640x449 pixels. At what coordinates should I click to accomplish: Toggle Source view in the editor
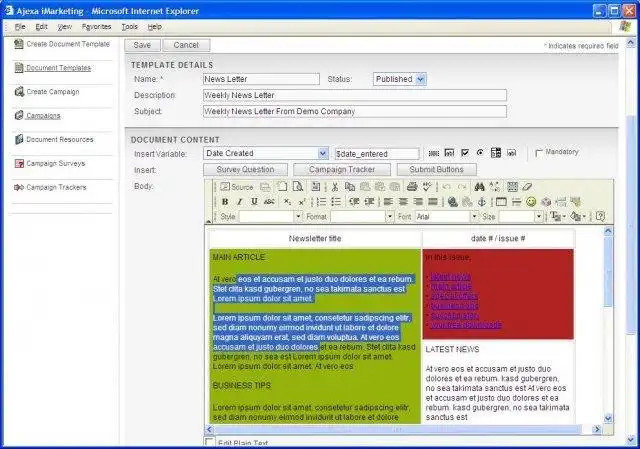[x=237, y=187]
